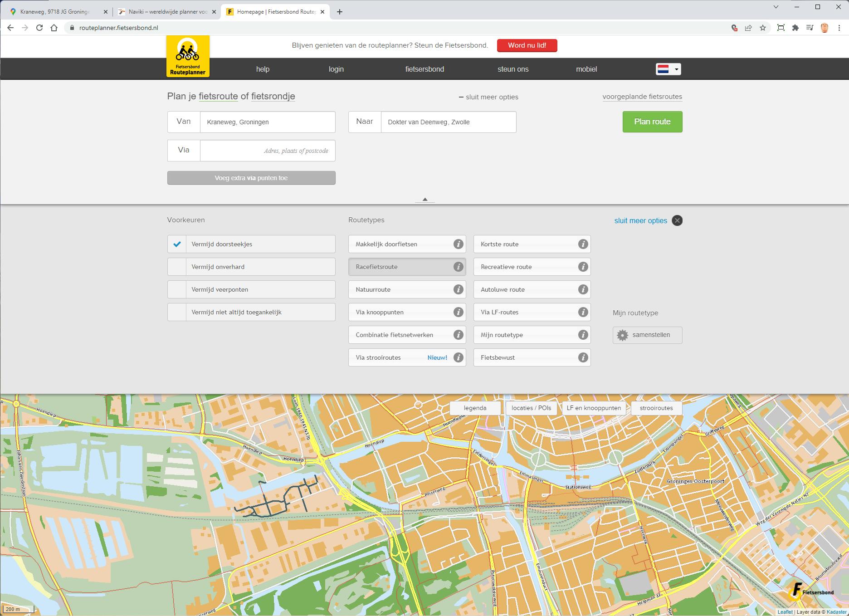The height and width of the screenshot is (616, 849).
Task: Click the Fietsersbond Routeplanner logo
Action: (188, 55)
